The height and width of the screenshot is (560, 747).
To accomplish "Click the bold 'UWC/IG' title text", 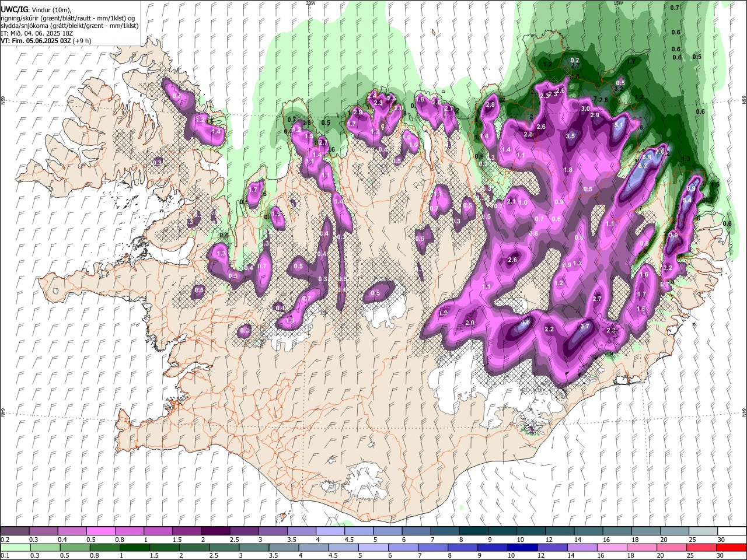I will click(x=14, y=10).
